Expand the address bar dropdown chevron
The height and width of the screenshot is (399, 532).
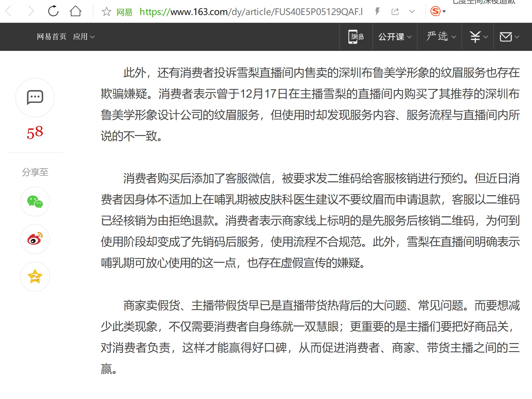412,12
